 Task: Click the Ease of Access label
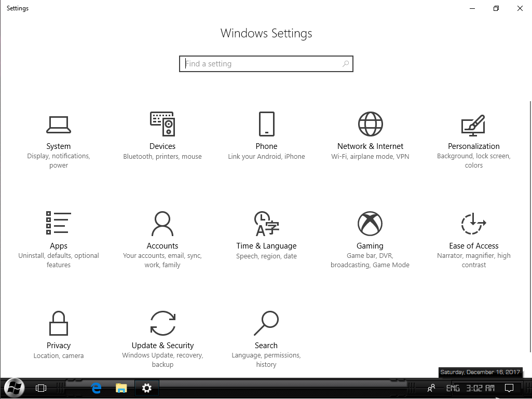click(x=474, y=245)
